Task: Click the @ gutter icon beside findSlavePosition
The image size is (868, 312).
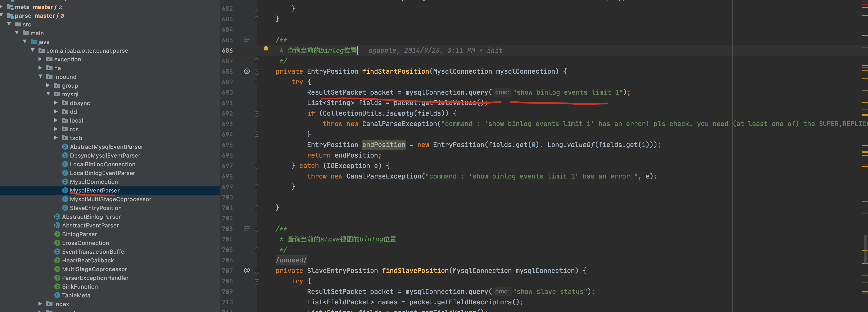Action: pyautogui.click(x=247, y=271)
